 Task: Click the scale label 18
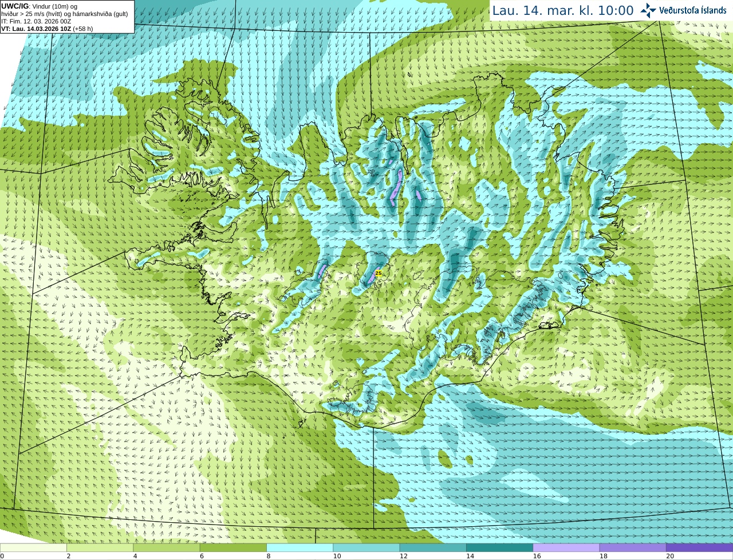pos(604,556)
